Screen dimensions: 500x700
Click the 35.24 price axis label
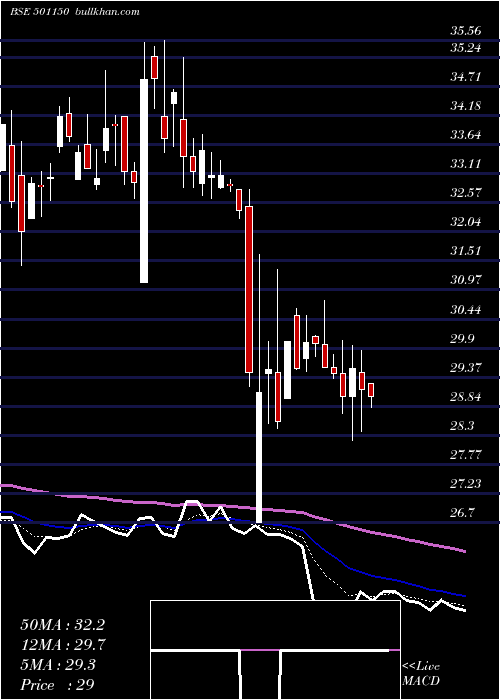466,47
